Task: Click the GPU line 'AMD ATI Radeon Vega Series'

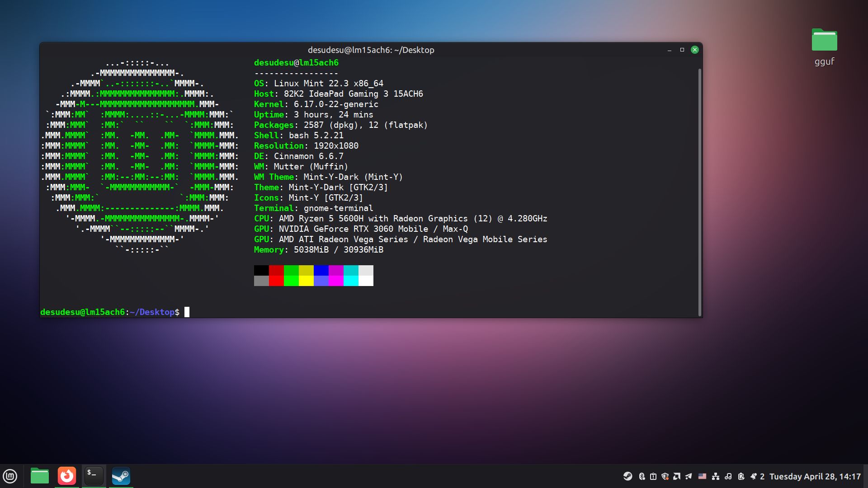Action: [x=344, y=239]
